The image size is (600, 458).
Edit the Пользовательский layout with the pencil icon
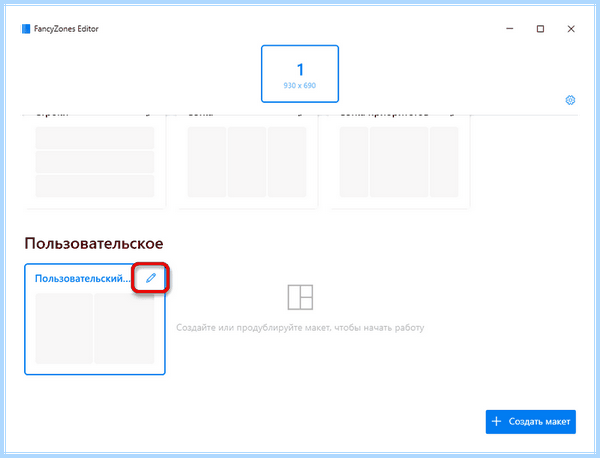[x=151, y=278]
